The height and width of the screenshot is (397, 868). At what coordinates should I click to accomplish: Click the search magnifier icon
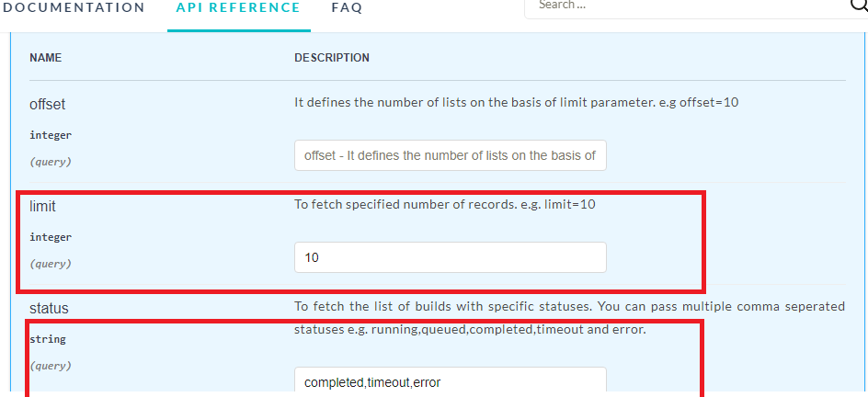click(857, 6)
